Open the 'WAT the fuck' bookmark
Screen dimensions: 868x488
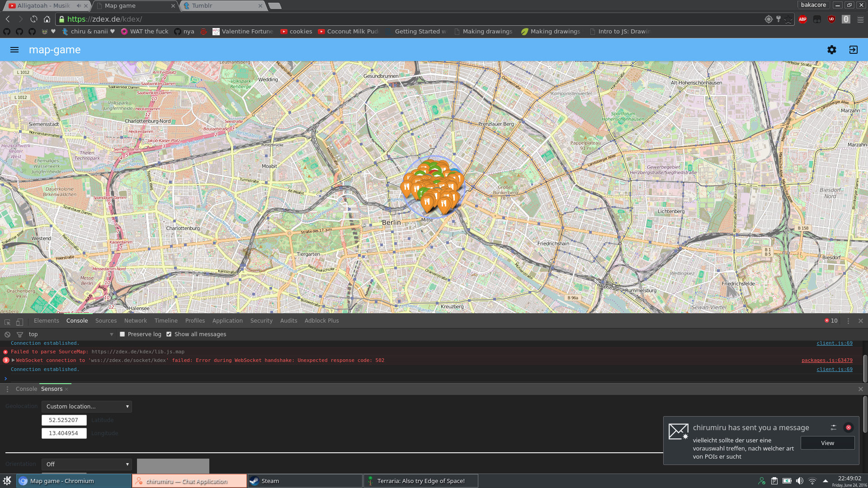click(144, 32)
